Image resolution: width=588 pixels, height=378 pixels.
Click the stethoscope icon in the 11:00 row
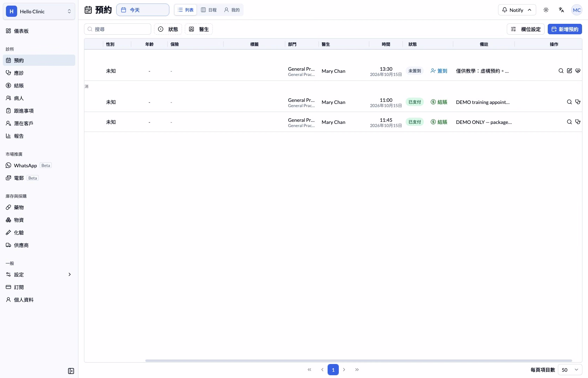click(578, 102)
